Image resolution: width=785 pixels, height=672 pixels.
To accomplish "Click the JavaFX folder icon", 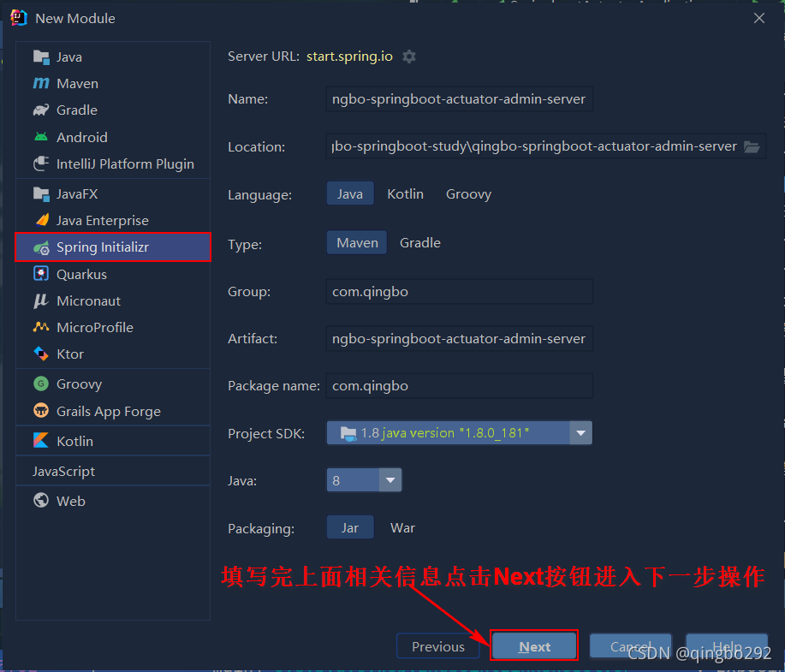I will (x=41, y=193).
